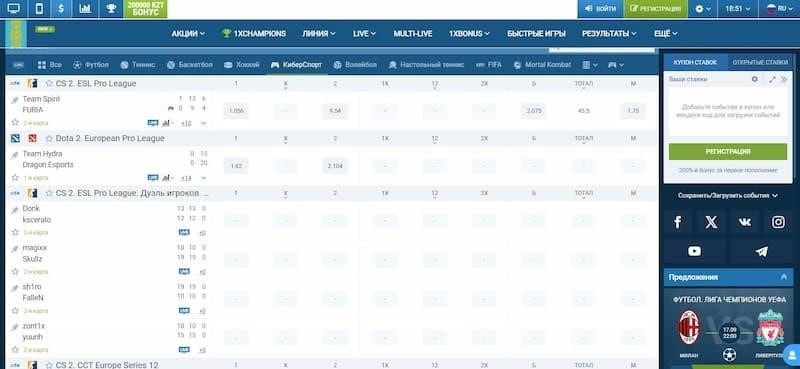Switch to Открытые ставки tab

760,62
